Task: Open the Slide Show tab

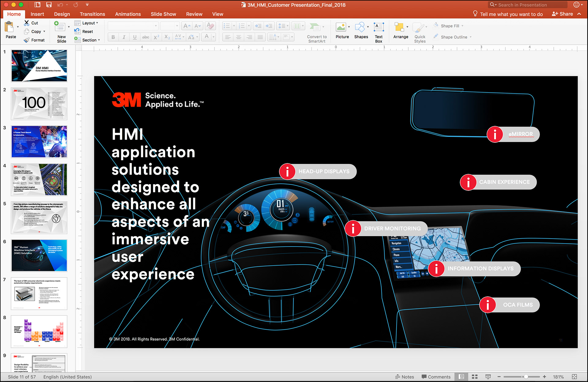Action: point(163,14)
